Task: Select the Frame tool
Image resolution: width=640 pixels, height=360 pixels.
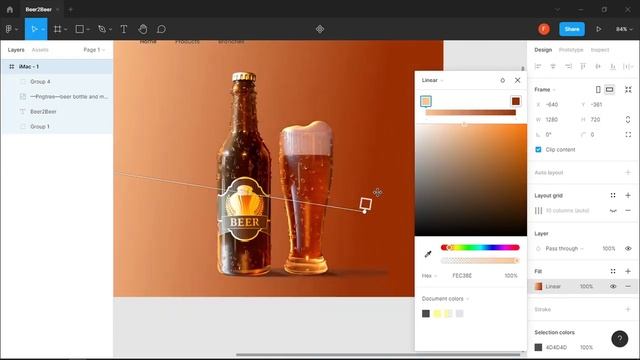Action: coord(58,29)
